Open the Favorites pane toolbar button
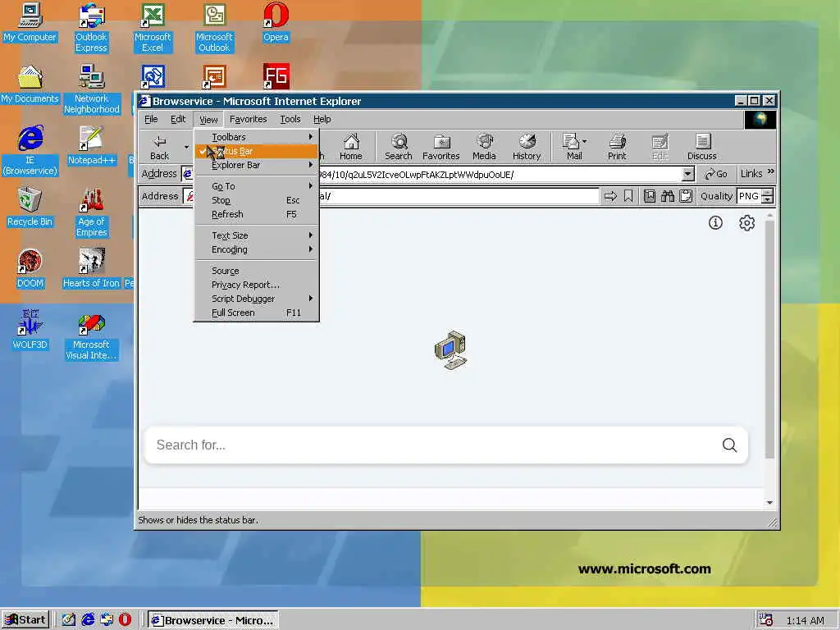Viewport: 840px width, 630px height. click(x=441, y=147)
